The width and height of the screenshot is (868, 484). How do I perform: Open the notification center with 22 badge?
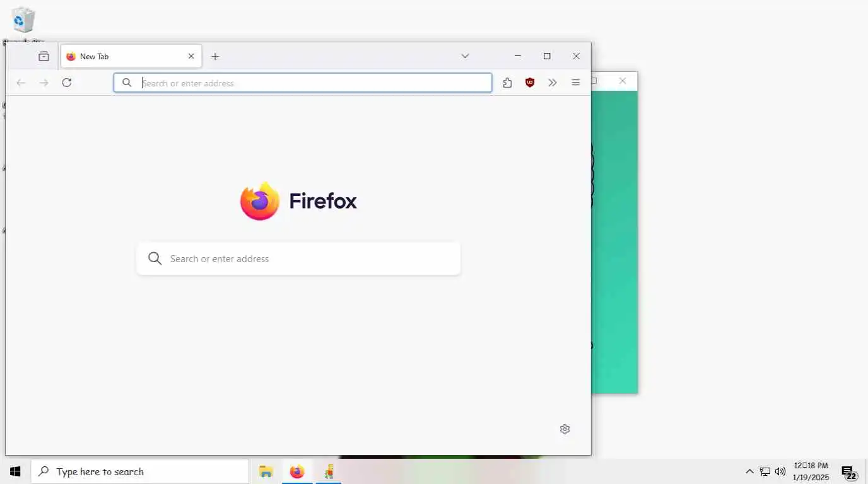(x=849, y=472)
